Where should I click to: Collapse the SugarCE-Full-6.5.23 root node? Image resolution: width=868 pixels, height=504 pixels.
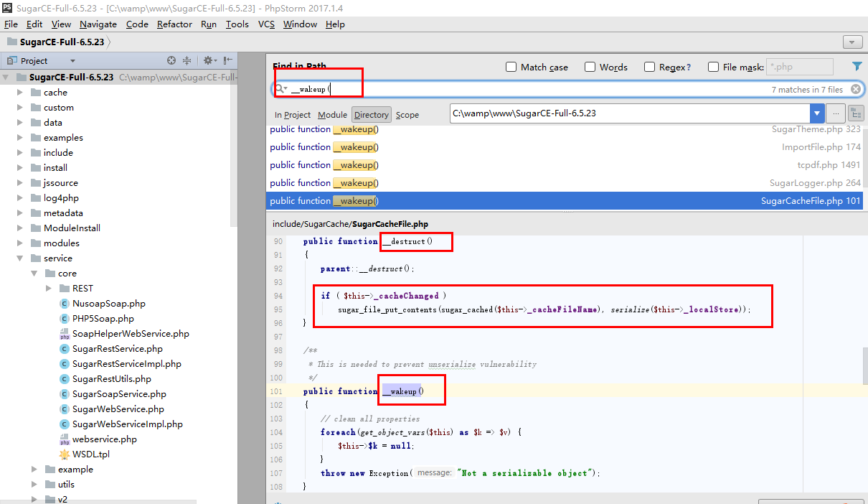[6, 78]
